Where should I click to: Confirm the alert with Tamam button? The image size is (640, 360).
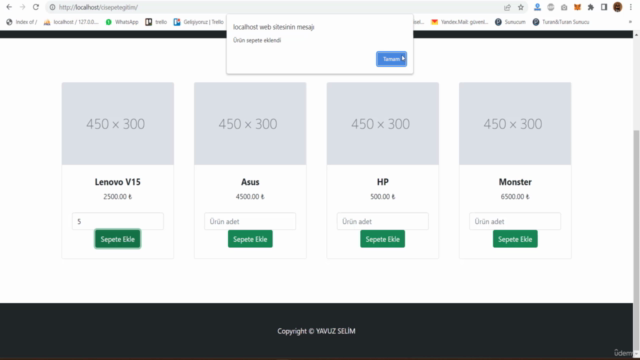click(391, 59)
